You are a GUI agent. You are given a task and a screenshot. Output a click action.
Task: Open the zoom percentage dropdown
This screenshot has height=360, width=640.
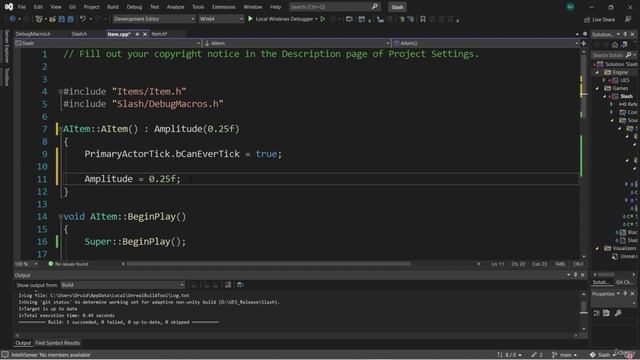[36, 264]
